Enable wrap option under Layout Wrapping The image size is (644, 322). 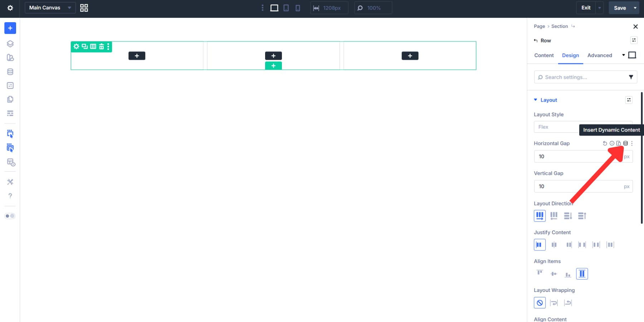pyautogui.click(x=554, y=302)
